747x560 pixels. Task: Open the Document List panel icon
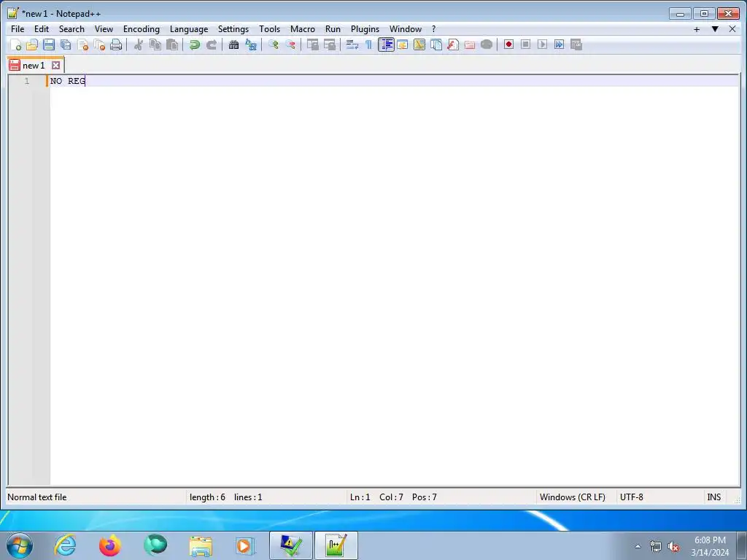pos(436,44)
